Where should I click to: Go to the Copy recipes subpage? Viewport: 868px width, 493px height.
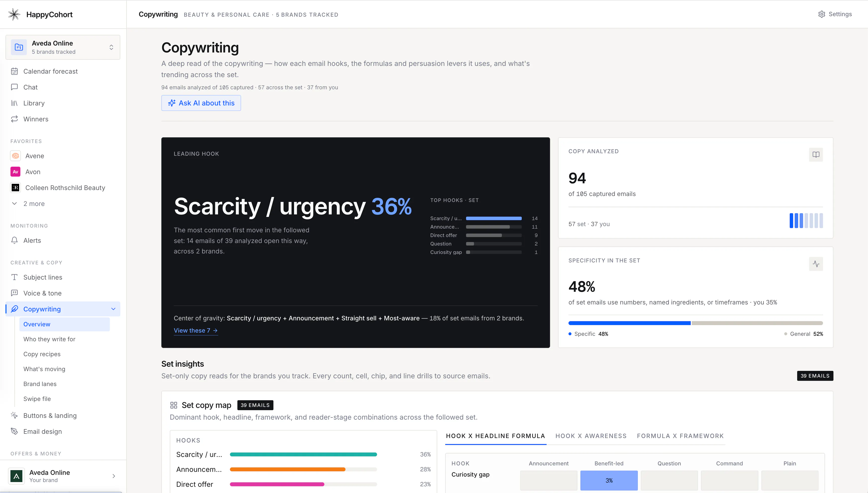(42, 354)
